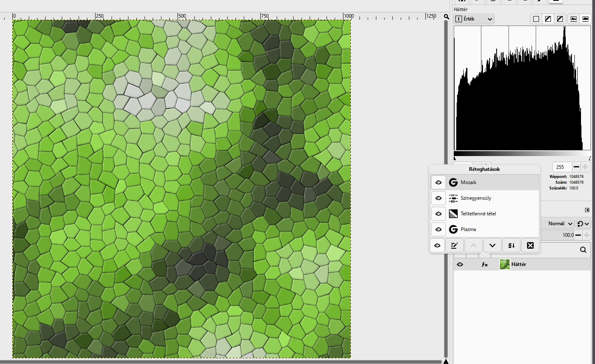The width and height of the screenshot is (595, 364).
Task: Toggle all effects visibility eye button
Action: pos(437,245)
